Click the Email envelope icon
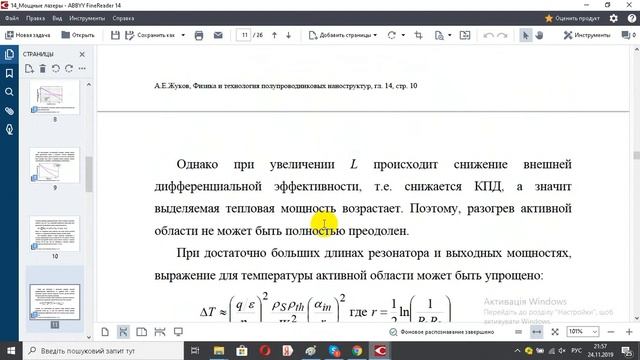Viewport: 640px width, 360px height. pos(218,35)
